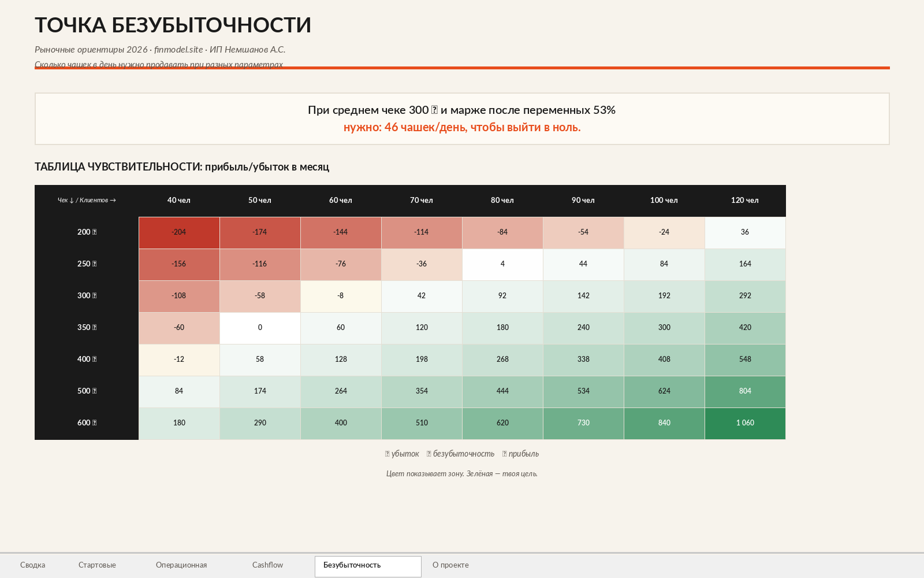924x578 pixels.
Task: Open the Cashflow tab
Action: [267, 565]
